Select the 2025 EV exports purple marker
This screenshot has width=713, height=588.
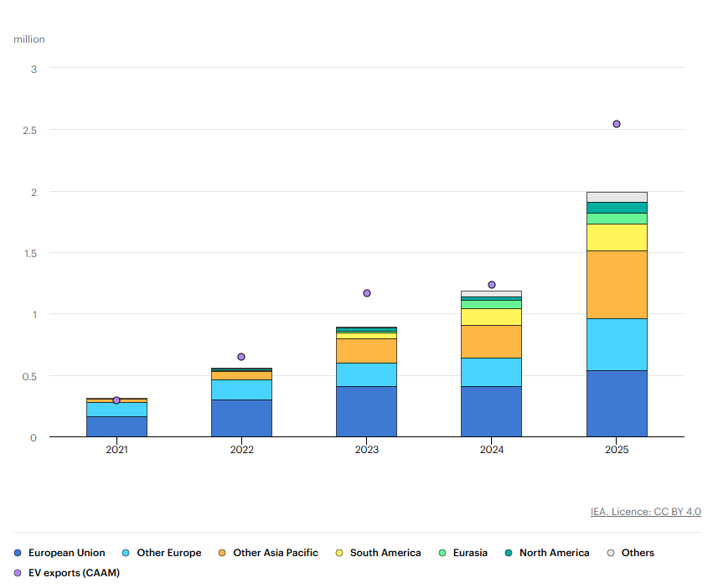617,124
